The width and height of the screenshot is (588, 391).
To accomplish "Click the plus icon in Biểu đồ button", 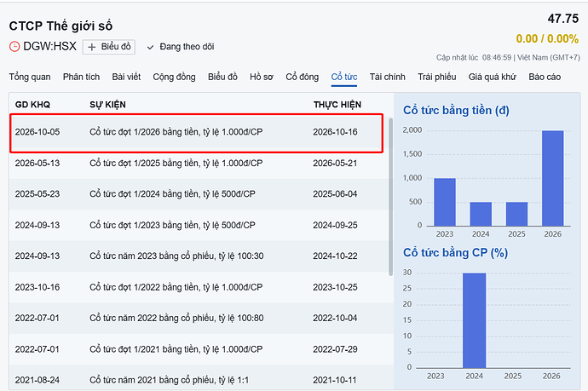I will click(x=91, y=47).
